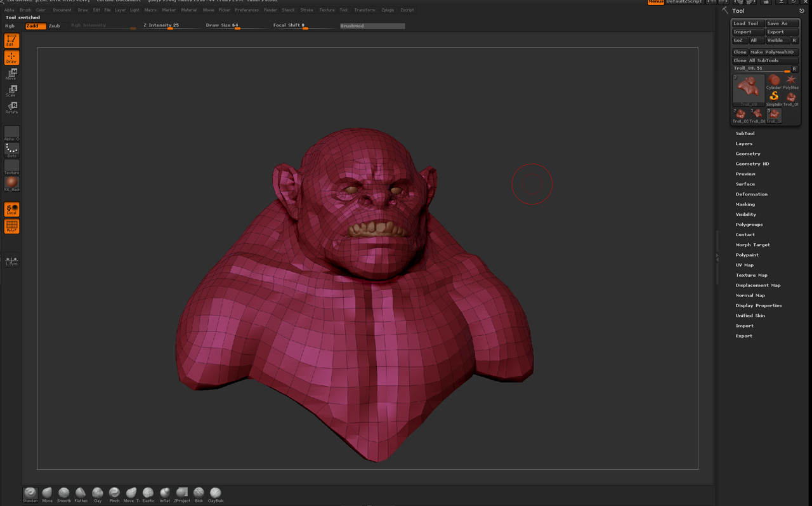Select the SimpleBrush tool icon
The height and width of the screenshot is (506, 812).
[774, 98]
